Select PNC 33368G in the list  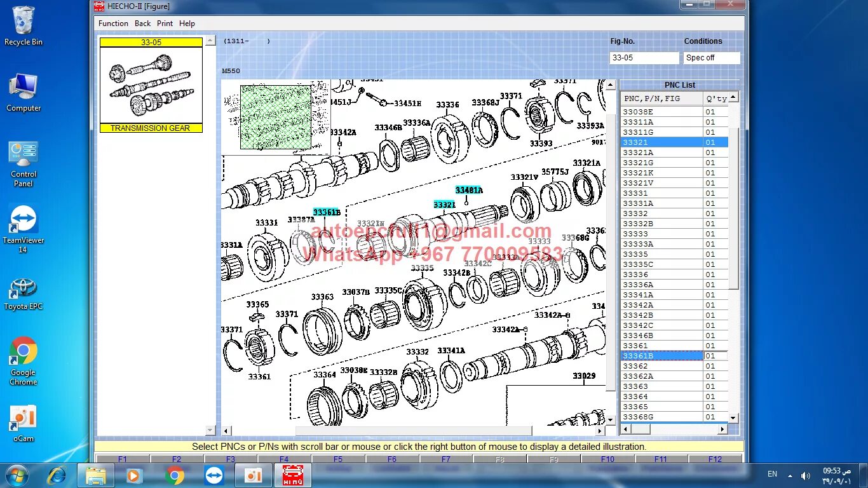(x=674, y=417)
